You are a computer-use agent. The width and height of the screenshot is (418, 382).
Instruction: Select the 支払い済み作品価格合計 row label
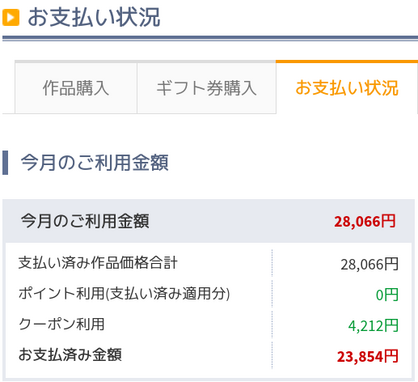98,263
